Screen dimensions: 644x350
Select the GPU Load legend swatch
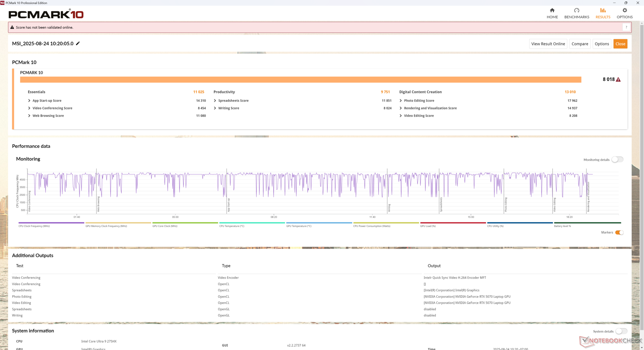click(453, 223)
